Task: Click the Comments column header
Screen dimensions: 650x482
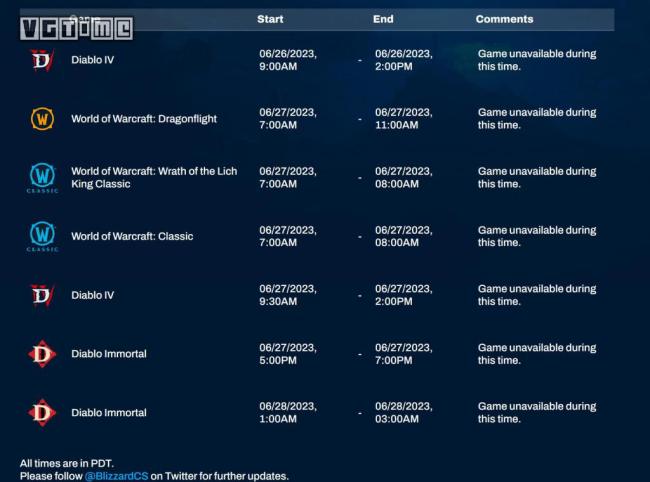Action: [x=504, y=19]
